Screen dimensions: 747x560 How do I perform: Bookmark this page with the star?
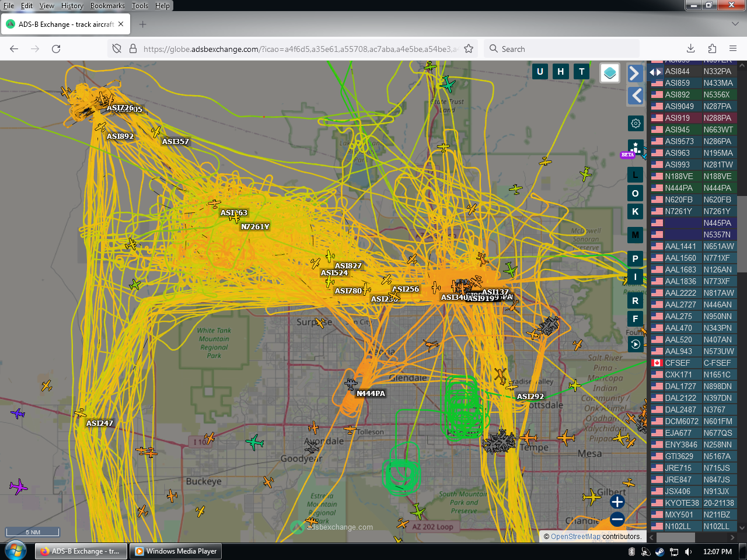pos(469,49)
